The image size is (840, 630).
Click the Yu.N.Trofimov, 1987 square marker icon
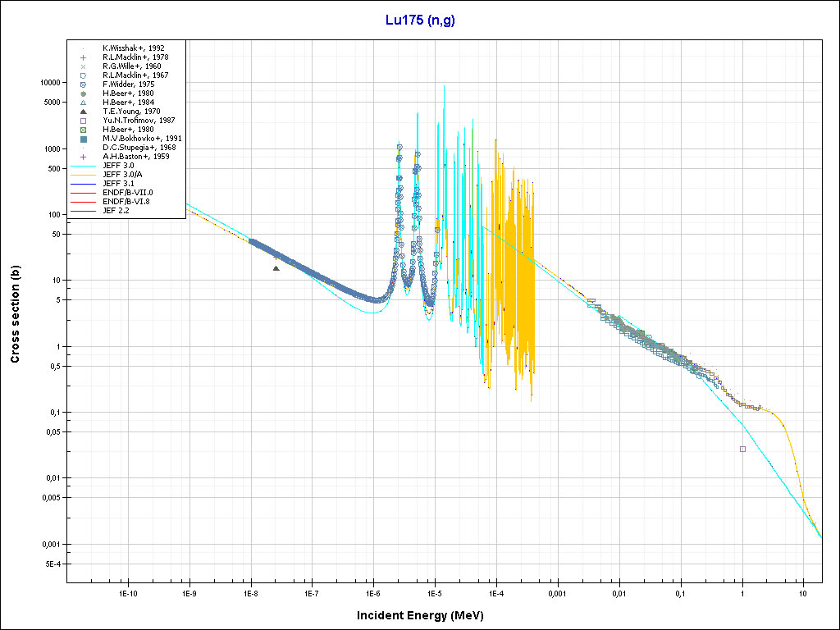pyautogui.click(x=83, y=121)
